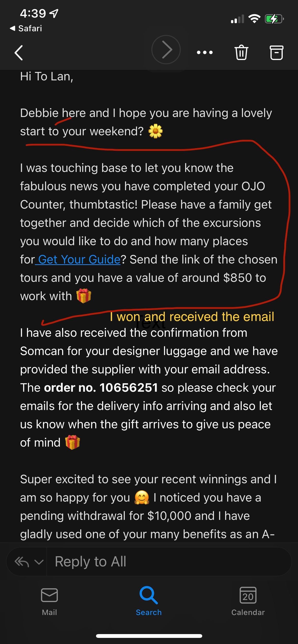Tap the sunflower emoji in the greeting
The width and height of the screenshot is (298, 644).
(155, 132)
